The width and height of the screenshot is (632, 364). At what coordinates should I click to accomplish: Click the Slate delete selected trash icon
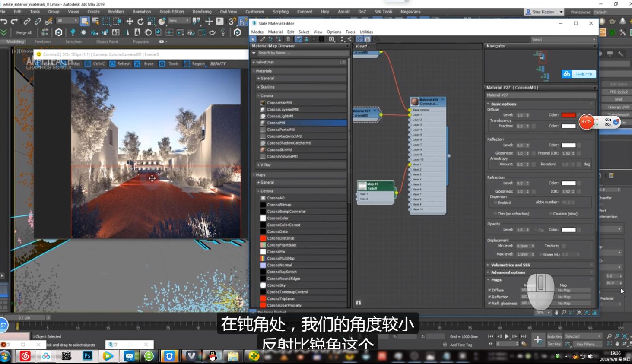tap(288, 39)
